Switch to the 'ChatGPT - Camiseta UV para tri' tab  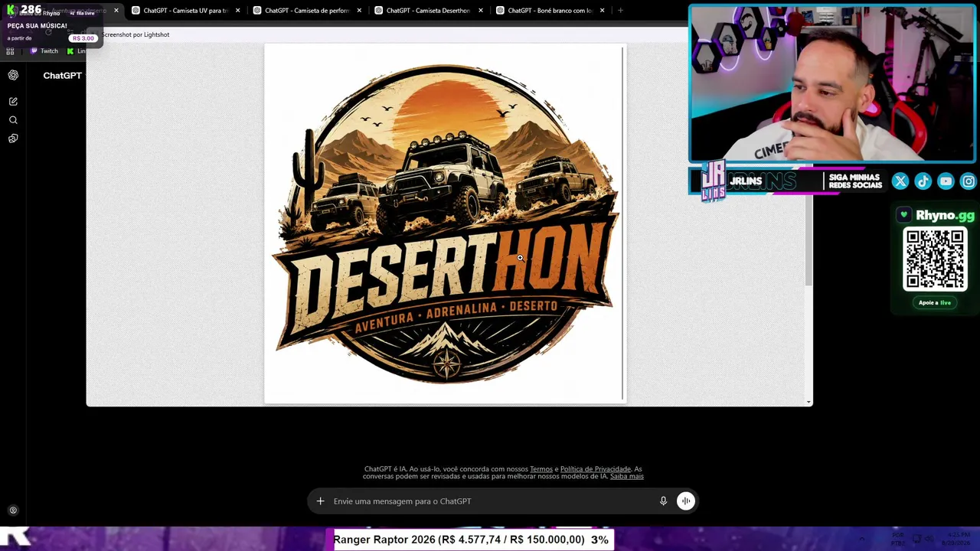185,11
